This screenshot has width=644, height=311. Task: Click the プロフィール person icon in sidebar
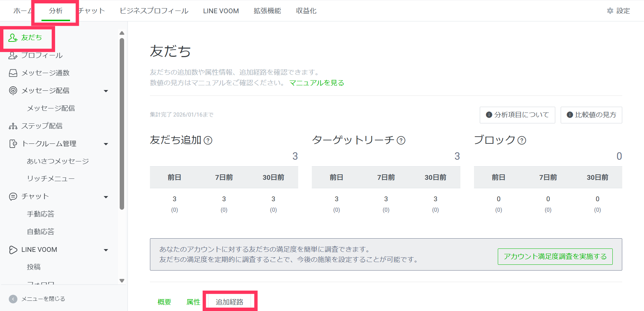point(13,55)
